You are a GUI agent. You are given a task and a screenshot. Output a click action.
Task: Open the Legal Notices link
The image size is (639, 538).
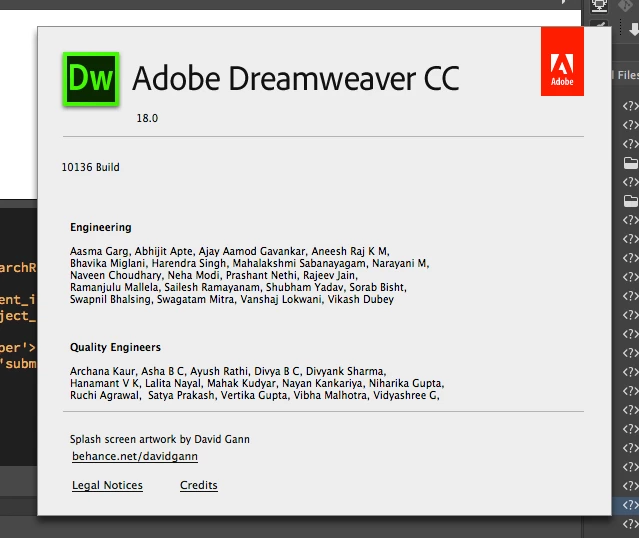(107, 485)
